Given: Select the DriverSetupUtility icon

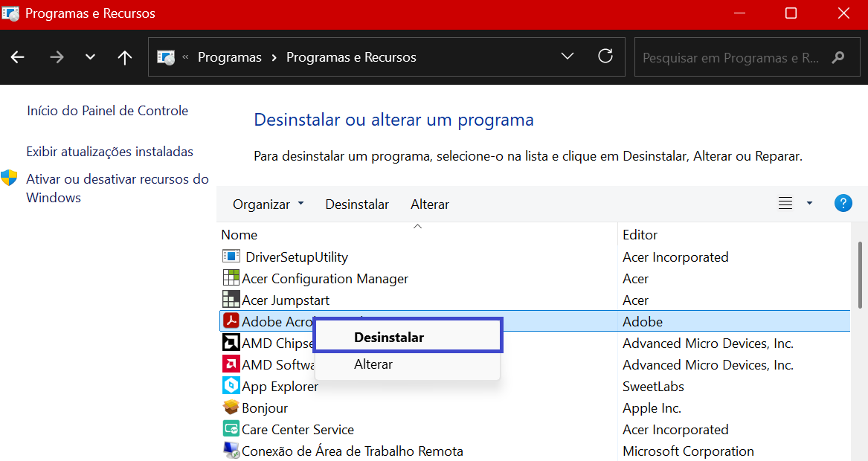Looking at the screenshot, I should tap(231, 257).
